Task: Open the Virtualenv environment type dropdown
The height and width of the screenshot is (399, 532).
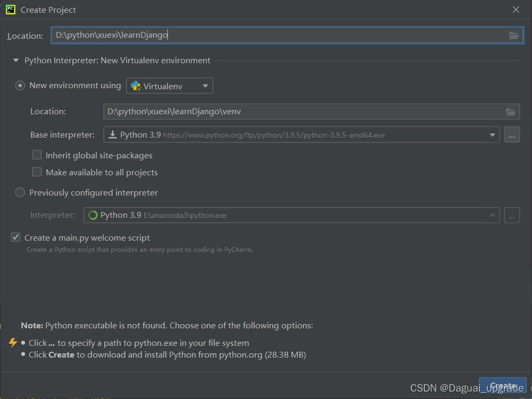Action: pyautogui.click(x=170, y=86)
